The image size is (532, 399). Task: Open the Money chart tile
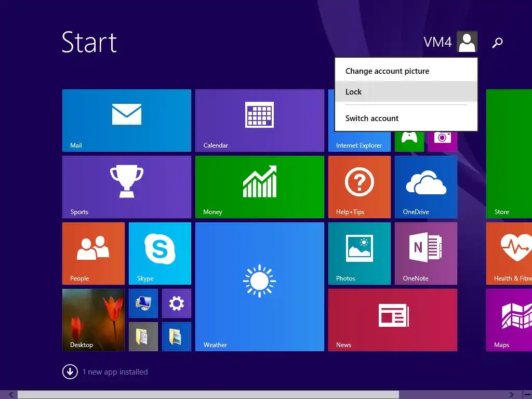coord(260,187)
